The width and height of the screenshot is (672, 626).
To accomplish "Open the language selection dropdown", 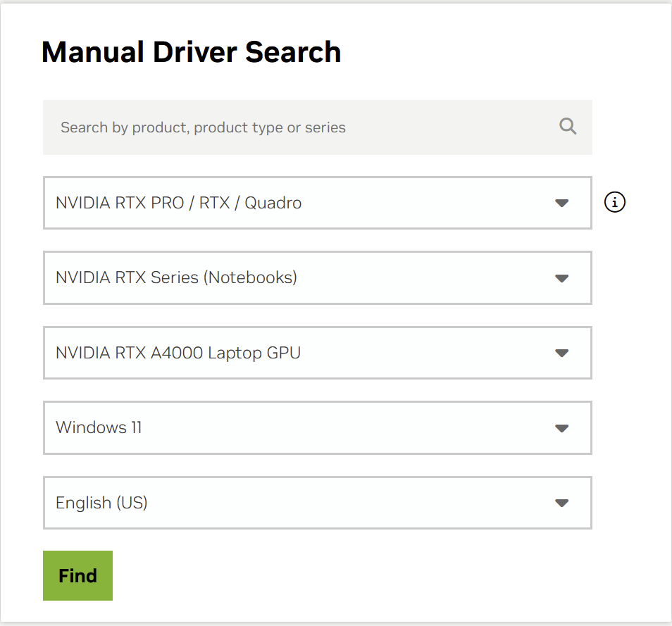I will click(x=317, y=503).
